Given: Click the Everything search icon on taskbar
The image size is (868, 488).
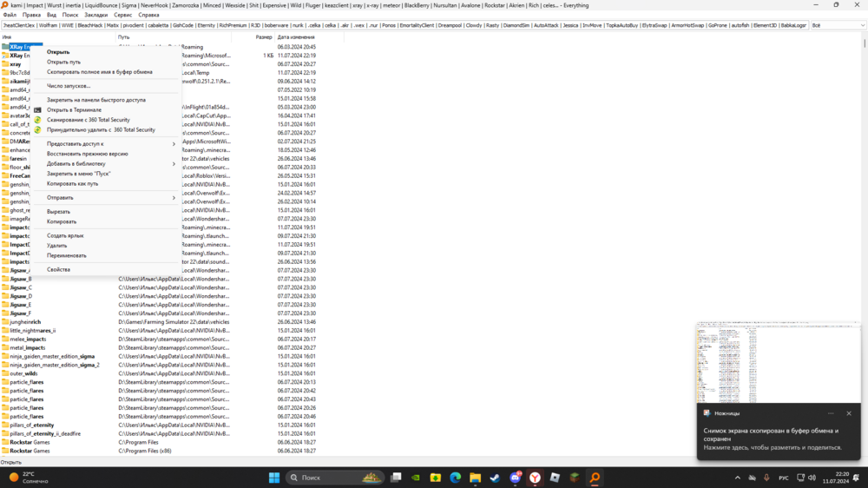Looking at the screenshot, I should click(595, 478).
